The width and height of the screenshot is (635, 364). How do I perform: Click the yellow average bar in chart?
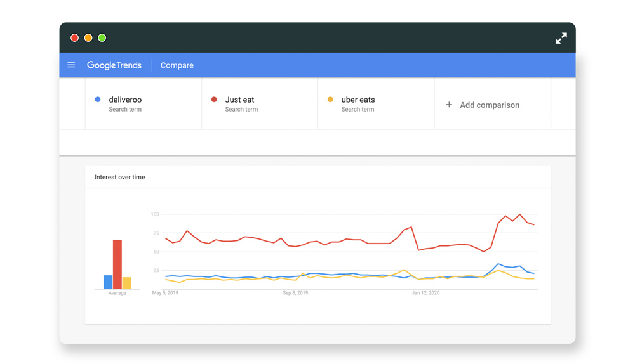(127, 283)
